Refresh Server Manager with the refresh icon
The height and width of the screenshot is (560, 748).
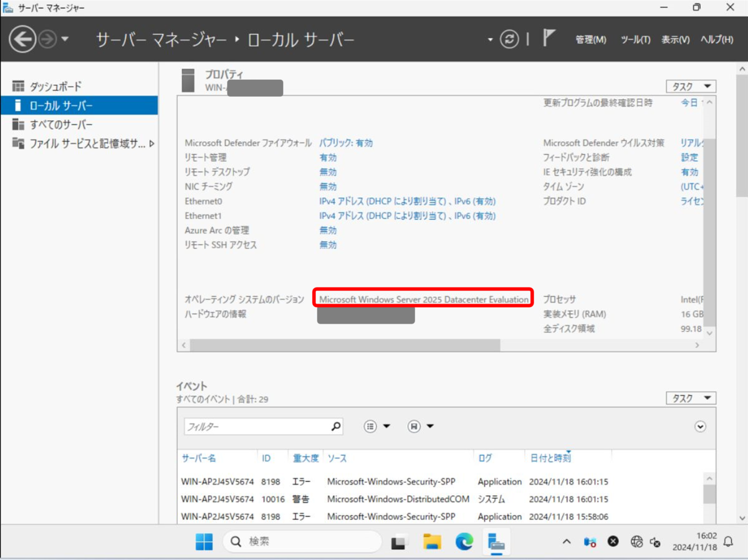click(510, 39)
